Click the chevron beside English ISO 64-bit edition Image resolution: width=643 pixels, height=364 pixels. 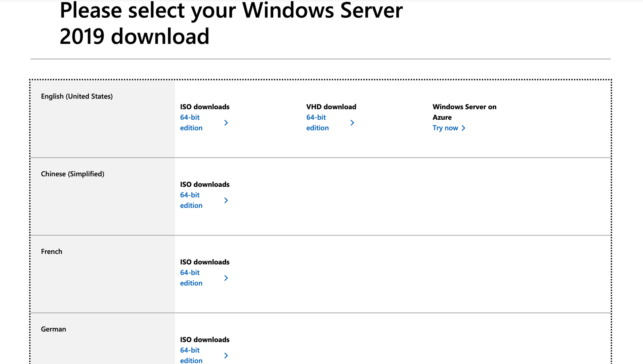click(x=226, y=123)
